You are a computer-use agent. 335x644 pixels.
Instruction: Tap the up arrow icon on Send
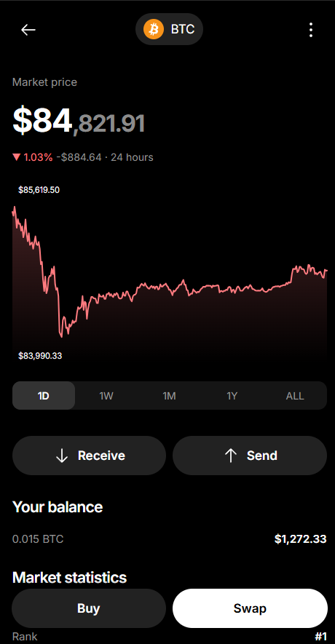(x=231, y=456)
